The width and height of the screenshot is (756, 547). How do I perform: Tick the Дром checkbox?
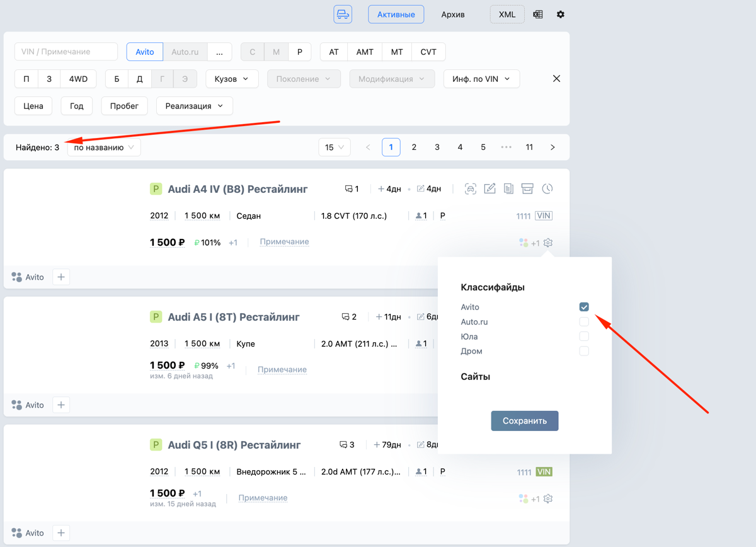(584, 351)
